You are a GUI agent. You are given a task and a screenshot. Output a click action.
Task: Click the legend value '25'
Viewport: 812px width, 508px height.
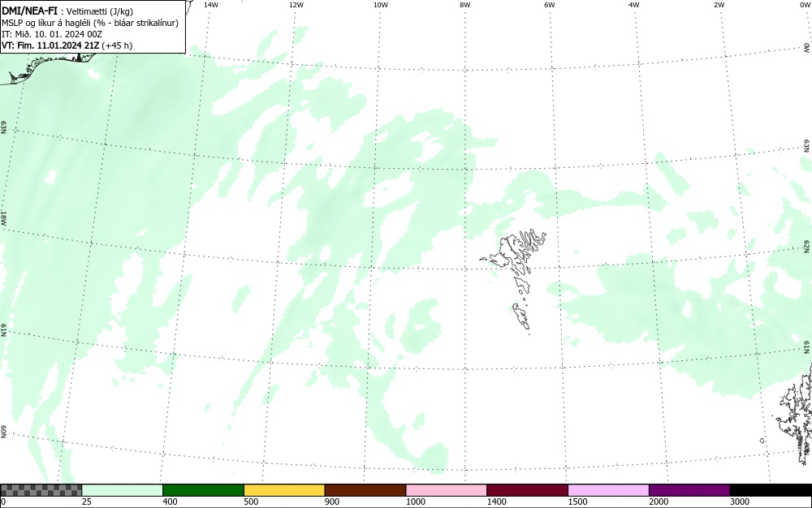coord(87,502)
